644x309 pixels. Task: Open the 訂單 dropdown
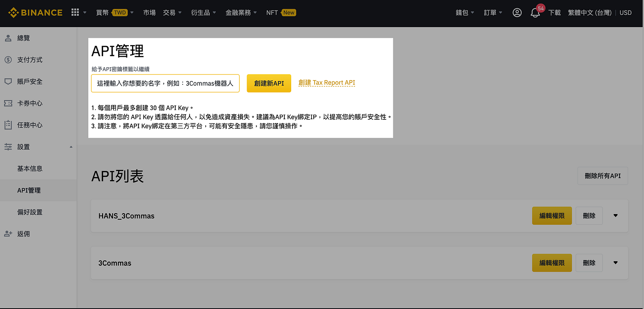(493, 12)
